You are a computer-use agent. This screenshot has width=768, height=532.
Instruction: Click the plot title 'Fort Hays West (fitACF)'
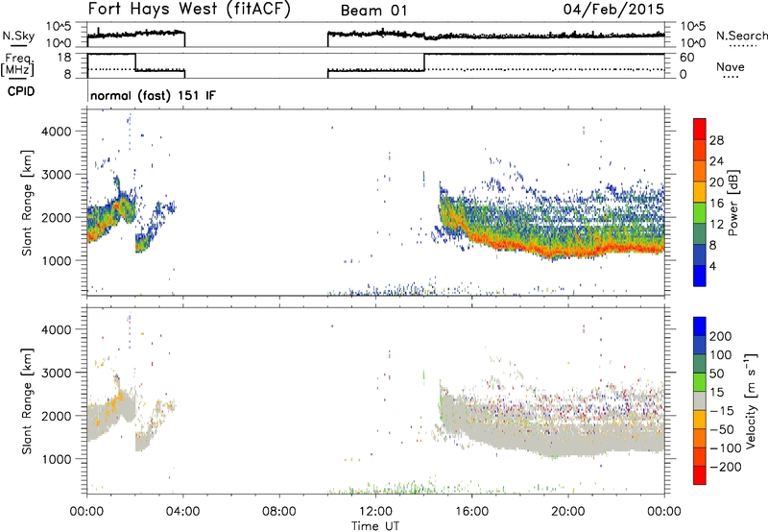[x=189, y=10]
